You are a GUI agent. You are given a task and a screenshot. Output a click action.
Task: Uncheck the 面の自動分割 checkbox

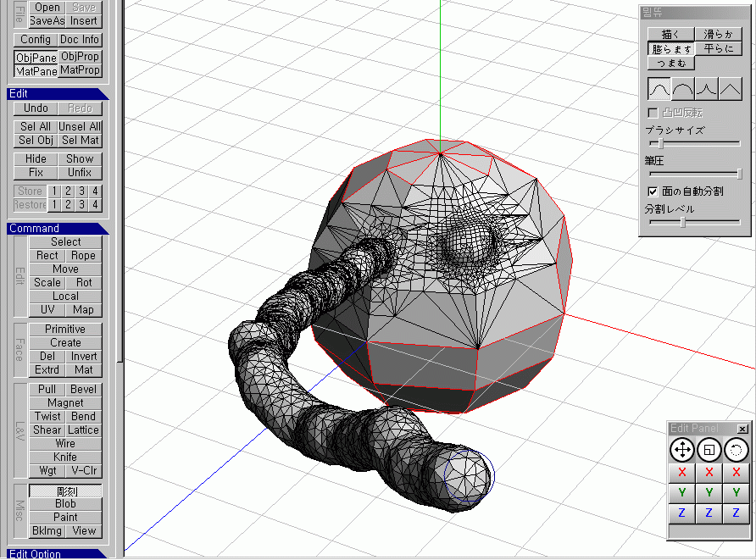pyautogui.click(x=653, y=191)
